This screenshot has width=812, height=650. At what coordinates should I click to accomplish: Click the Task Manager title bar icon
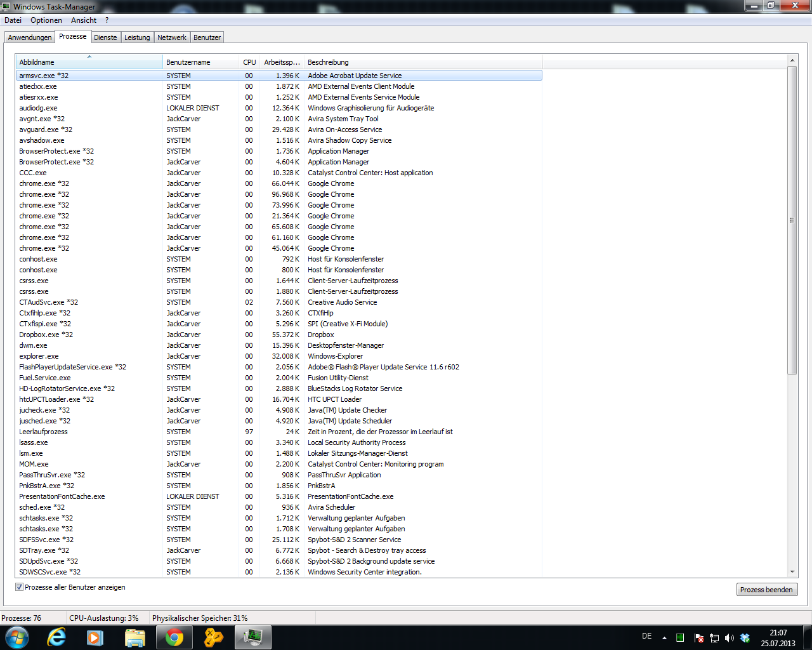coord(6,6)
